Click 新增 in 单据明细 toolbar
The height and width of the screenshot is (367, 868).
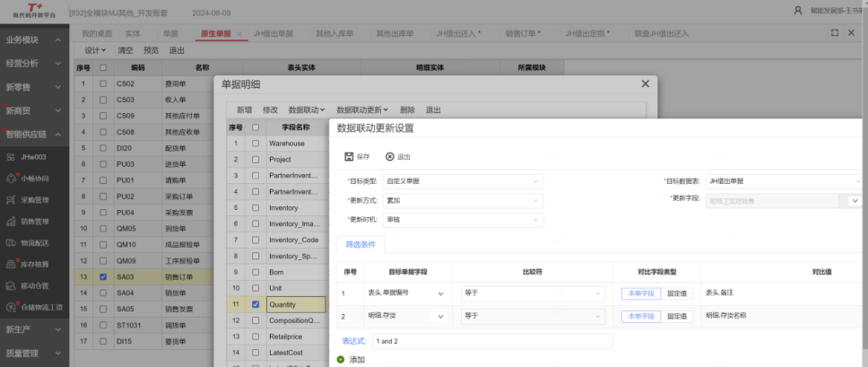click(245, 110)
